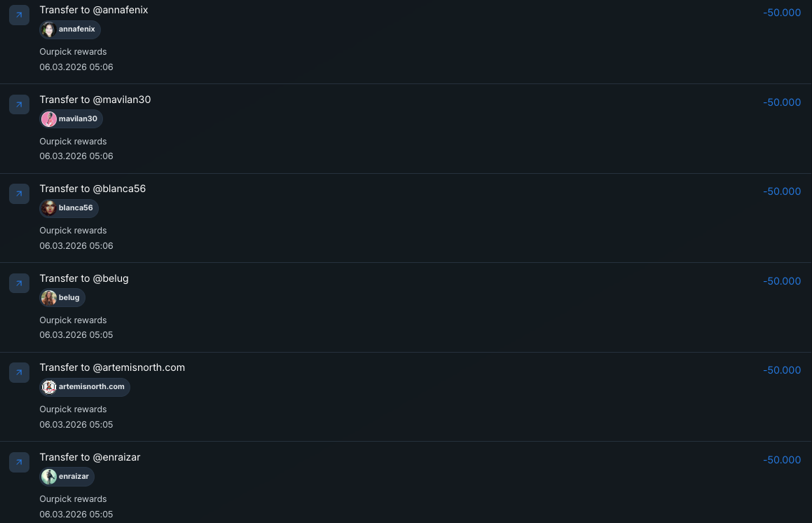The height and width of the screenshot is (523, 812).
Task: Click the -50.000 amount for enraizar
Action: coord(782,460)
